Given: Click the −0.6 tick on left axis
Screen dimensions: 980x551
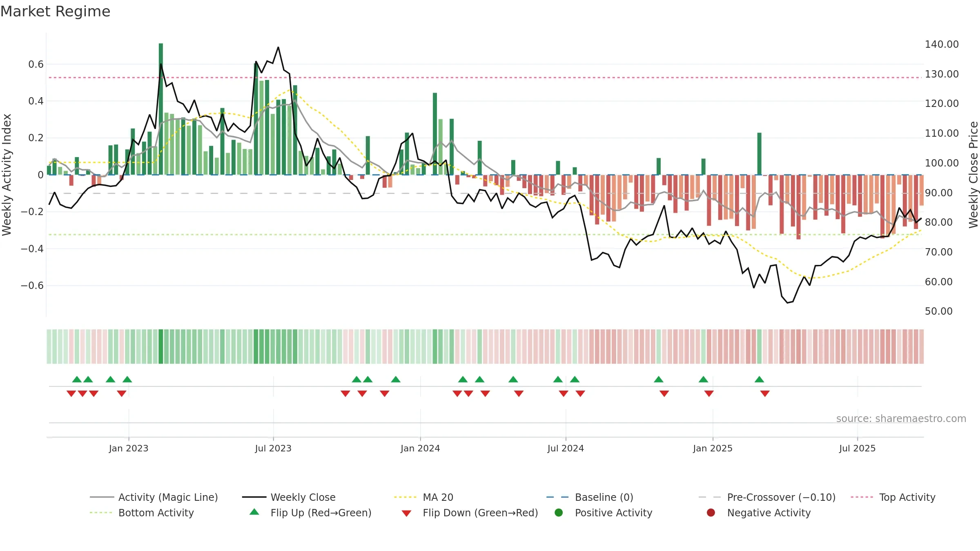Looking at the screenshot, I should point(32,285).
